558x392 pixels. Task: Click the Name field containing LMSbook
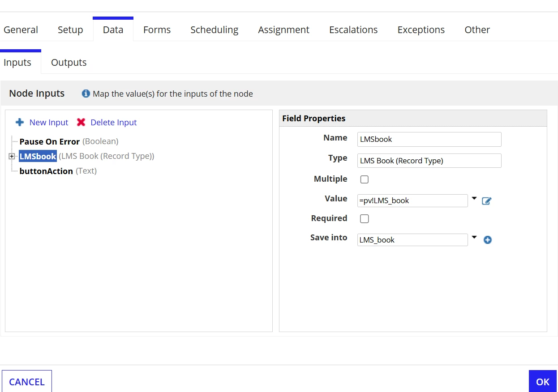pos(429,139)
